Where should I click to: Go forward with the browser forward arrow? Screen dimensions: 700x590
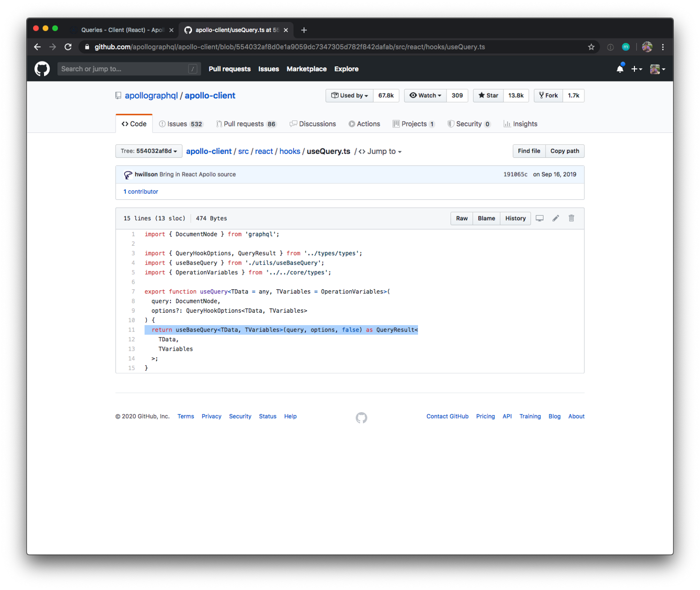[52, 47]
